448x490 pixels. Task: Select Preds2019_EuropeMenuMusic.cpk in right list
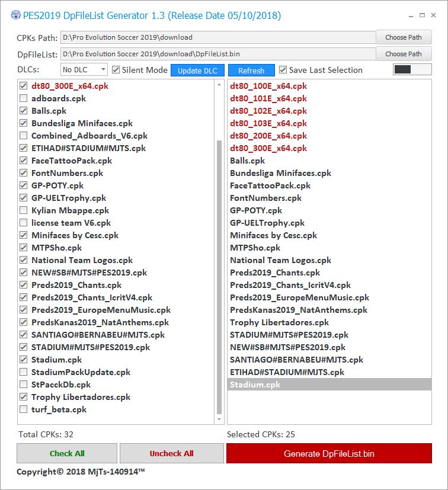299,297
